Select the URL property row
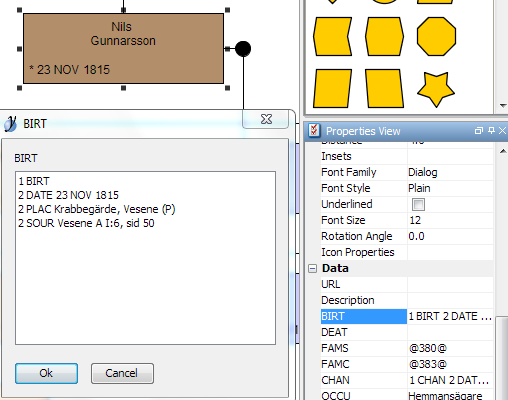 coord(407,284)
